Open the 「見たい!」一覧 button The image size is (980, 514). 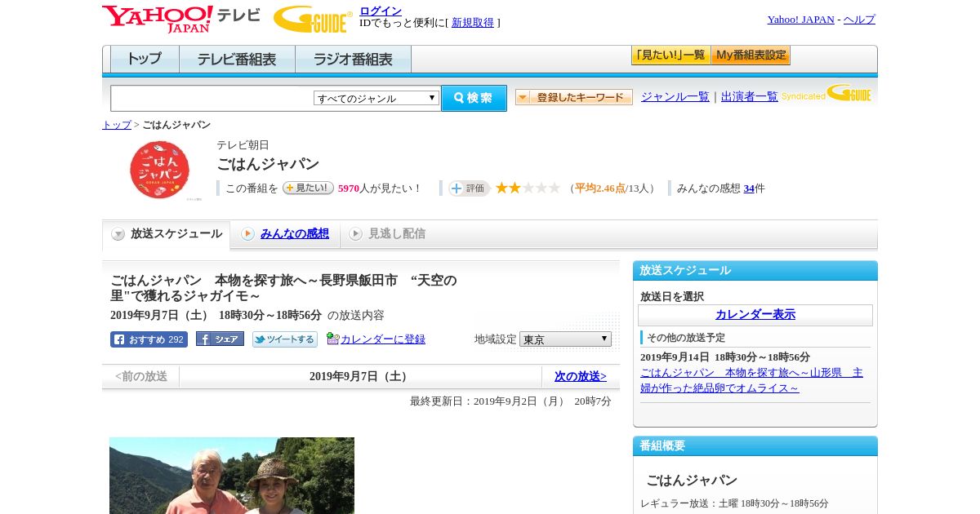(x=670, y=55)
